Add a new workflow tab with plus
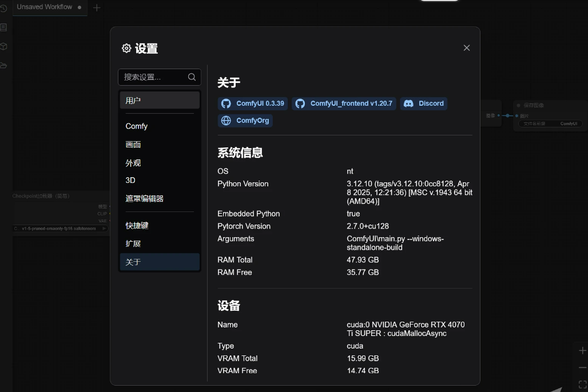The width and height of the screenshot is (588, 392). pyautogui.click(x=97, y=7)
